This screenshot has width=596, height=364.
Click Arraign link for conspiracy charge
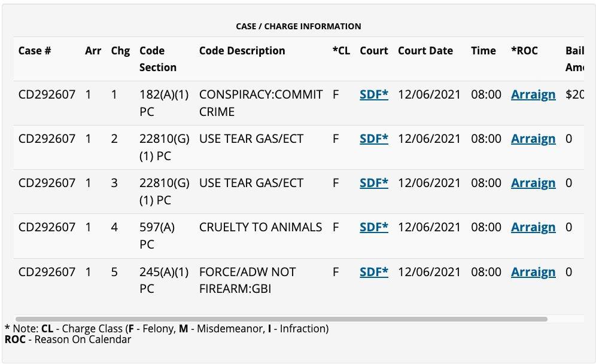pyautogui.click(x=533, y=94)
